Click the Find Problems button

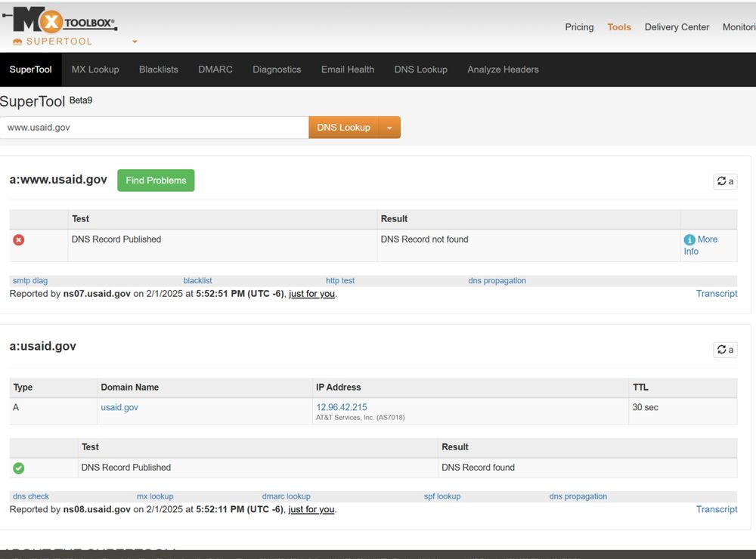point(156,181)
